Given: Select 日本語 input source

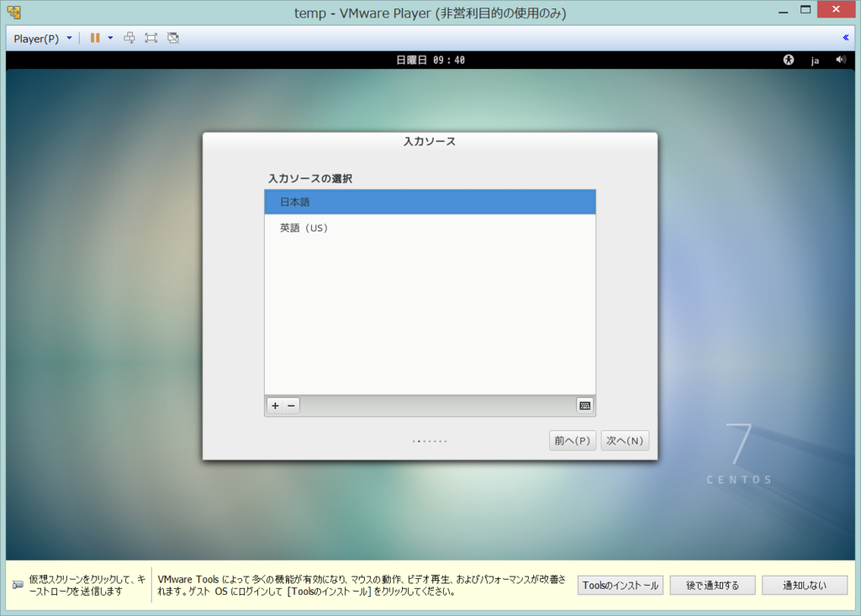Looking at the screenshot, I should 430,202.
